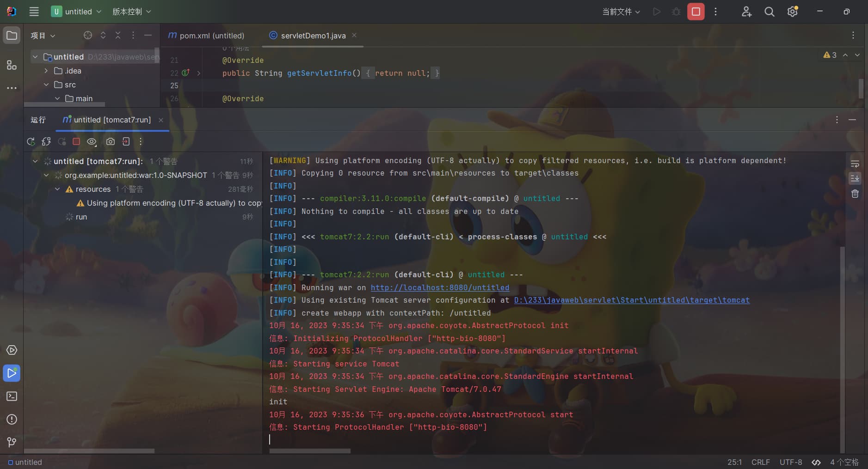Go to previous highlighted problem arrow
This screenshot has width=868, height=469.
(x=845, y=55)
